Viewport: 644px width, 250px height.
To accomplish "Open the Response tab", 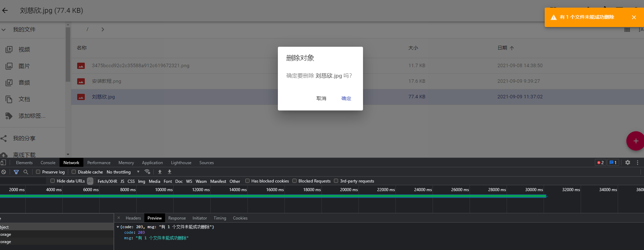I will tap(177, 218).
